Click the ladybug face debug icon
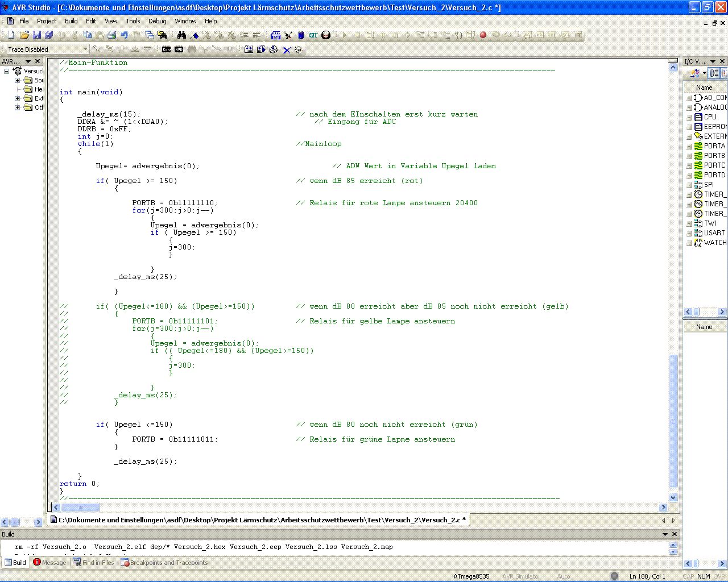 click(326, 35)
